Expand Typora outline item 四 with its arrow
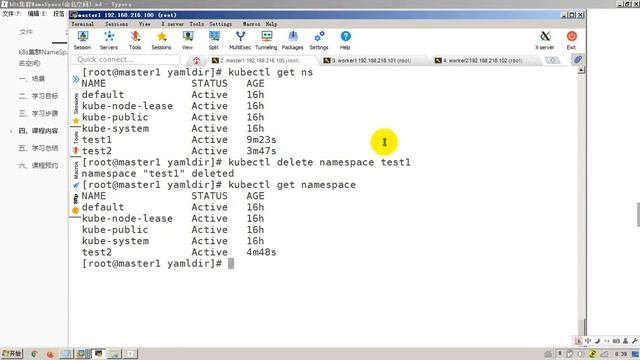Screen dimensions: 640x360 11,131
